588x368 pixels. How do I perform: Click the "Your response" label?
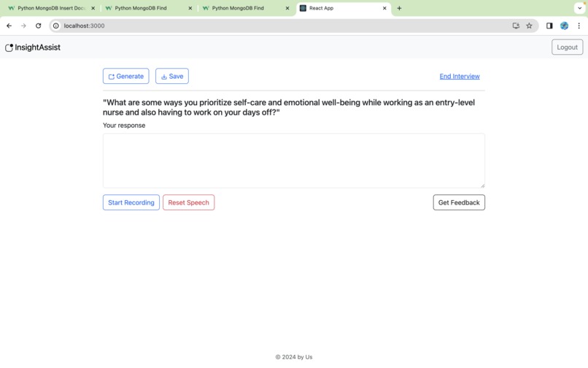click(x=124, y=126)
